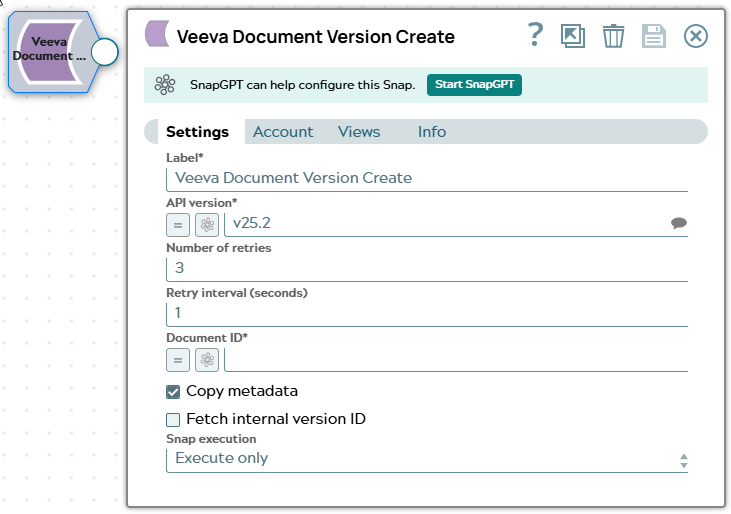731x514 pixels.
Task: Delete the Snap with the trash icon
Action: pos(614,36)
